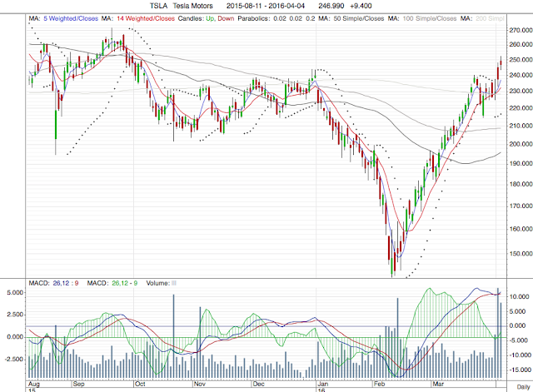Screen dimensions: 533x392
Task: Select the 270.000 price axis label
Action: pos(521,30)
